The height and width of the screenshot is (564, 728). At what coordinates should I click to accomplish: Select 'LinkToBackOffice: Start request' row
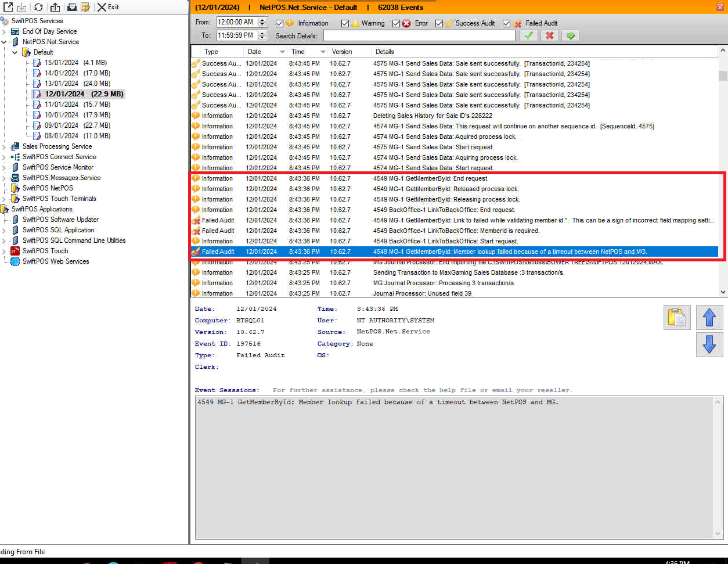pyautogui.click(x=455, y=241)
